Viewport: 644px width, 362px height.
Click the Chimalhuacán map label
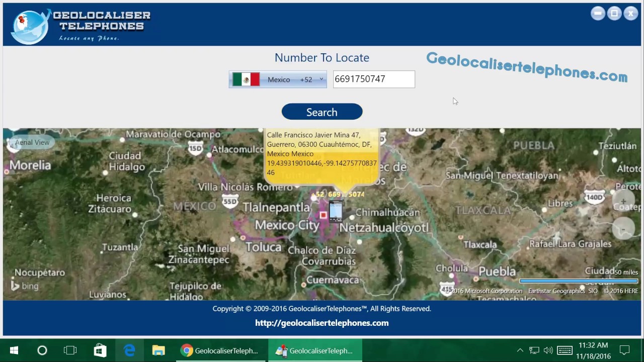[388, 213]
